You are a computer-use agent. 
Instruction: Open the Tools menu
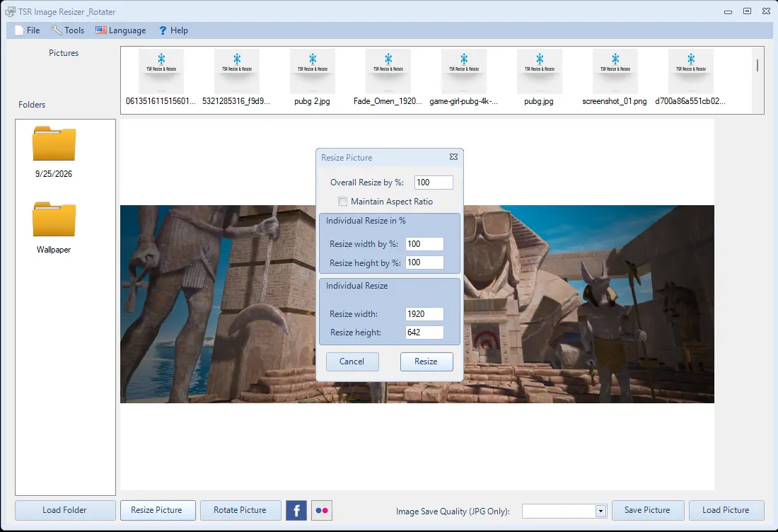[67, 30]
